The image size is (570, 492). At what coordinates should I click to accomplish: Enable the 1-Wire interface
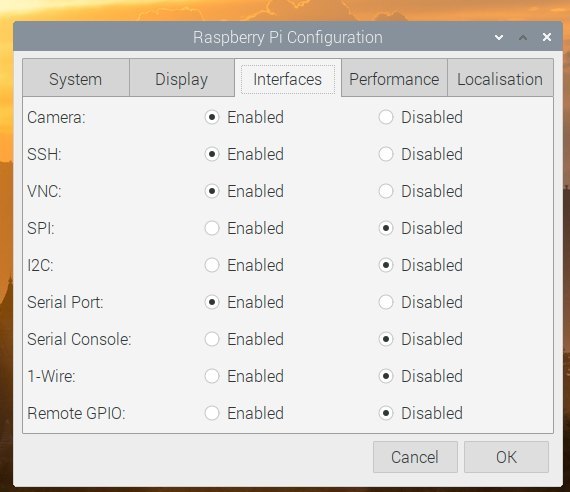click(244, 376)
